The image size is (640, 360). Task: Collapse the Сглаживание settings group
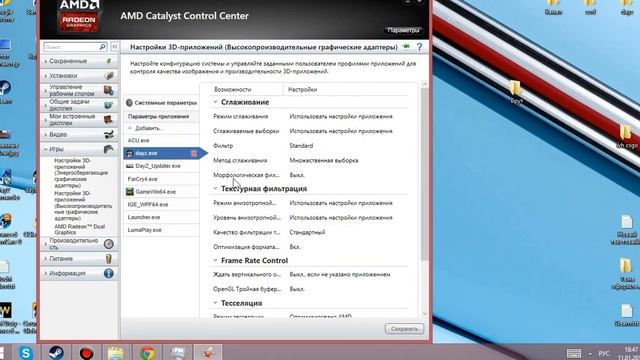216,102
